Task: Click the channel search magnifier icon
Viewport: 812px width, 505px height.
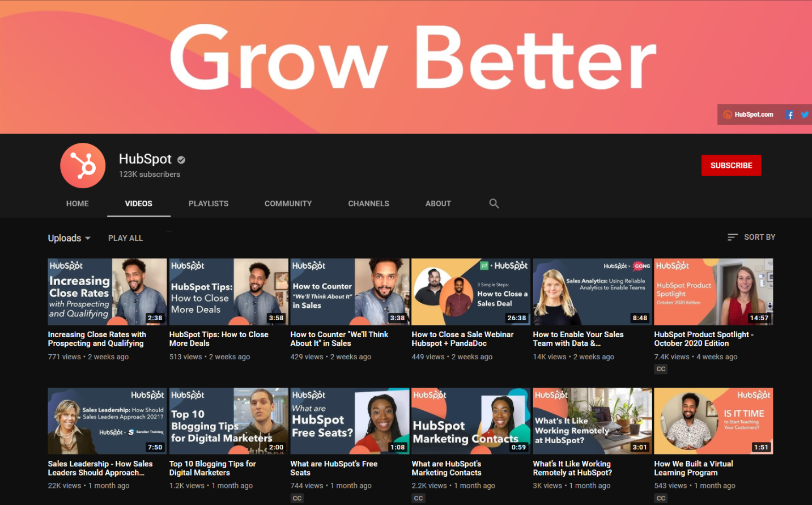Action: [494, 203]
